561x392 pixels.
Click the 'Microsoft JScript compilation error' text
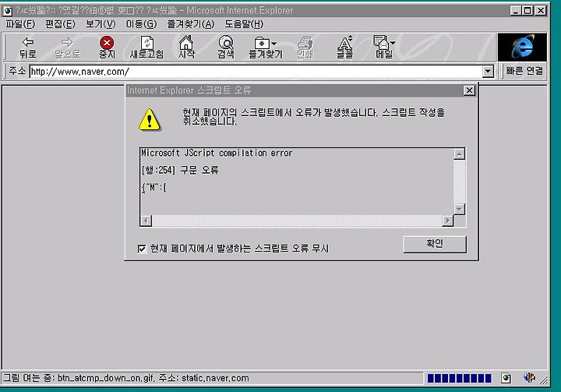point(217,154)
